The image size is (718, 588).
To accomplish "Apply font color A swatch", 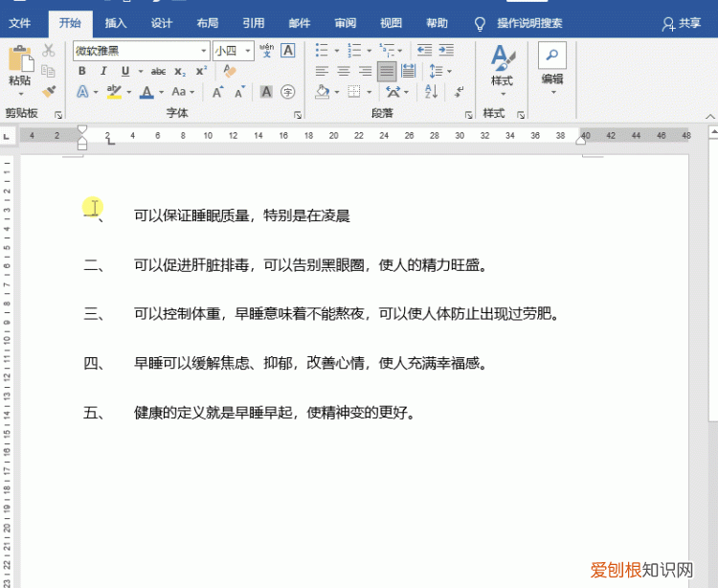I will pos(146,92).
